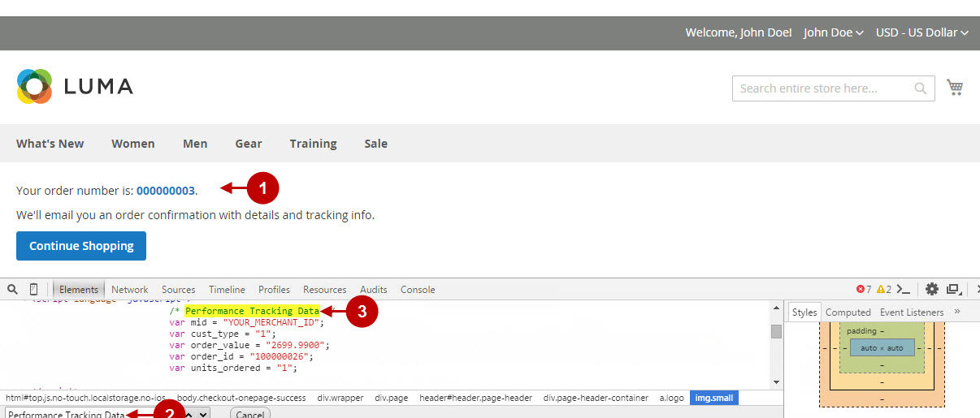Select the Computed pane tab
Image resolution: width=980 pixels, height=418 pixels.
click(x=848, y=312)
